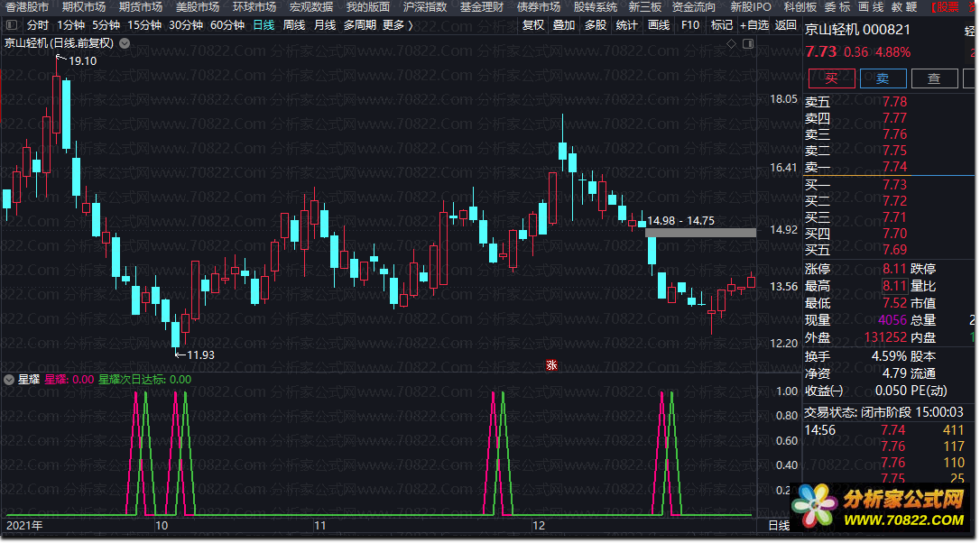Screen dimensions: 980x543
Task: Open the 沪深指数 menu
Action: click(x=425, y=7)
